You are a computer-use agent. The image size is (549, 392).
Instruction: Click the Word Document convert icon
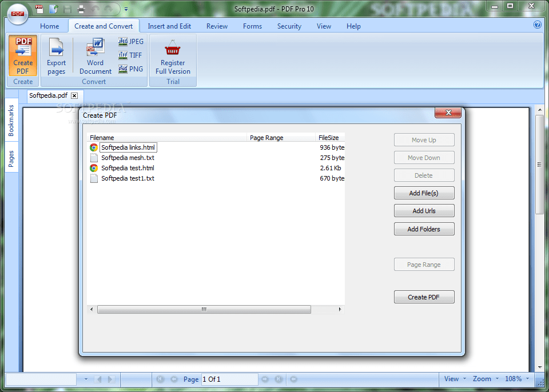click(96, 56)
